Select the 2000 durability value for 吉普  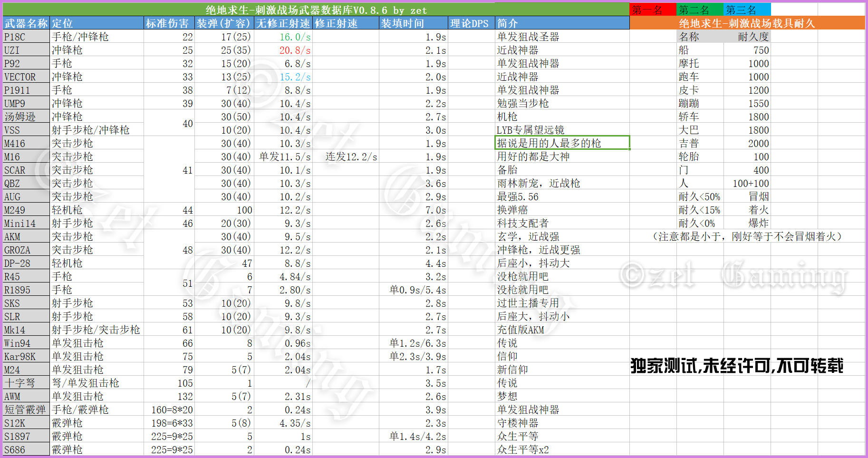coord(747,143)
